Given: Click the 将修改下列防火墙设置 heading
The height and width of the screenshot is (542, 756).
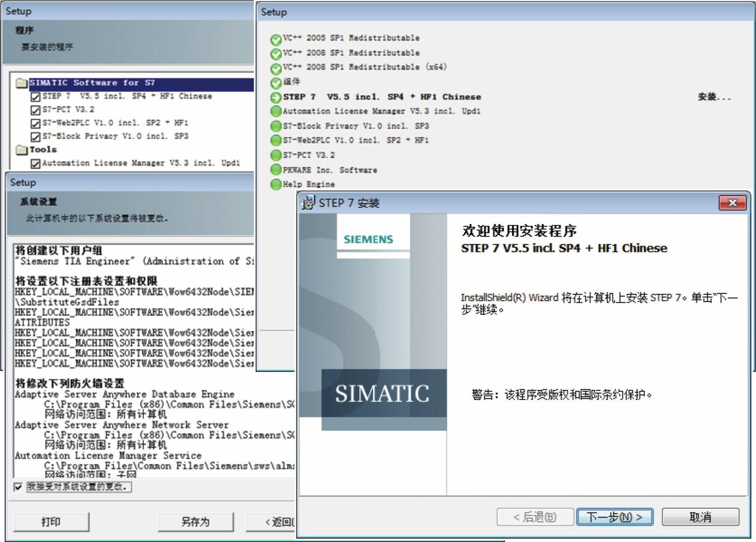Looking at the screenshot, I should (x=70, y=383).
